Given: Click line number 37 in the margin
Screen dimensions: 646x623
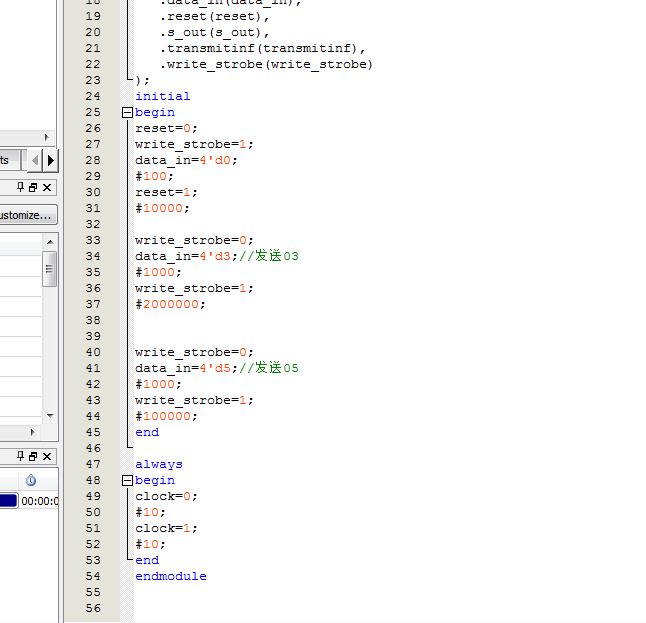Looking at the screenshot, I should tap(93, 304).
